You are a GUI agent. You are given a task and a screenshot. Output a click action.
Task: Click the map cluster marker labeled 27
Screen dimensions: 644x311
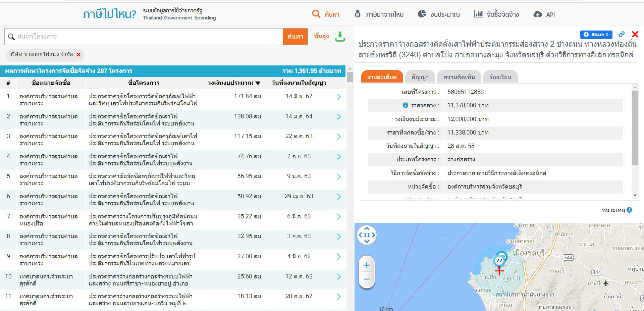[x=499, y=260]
